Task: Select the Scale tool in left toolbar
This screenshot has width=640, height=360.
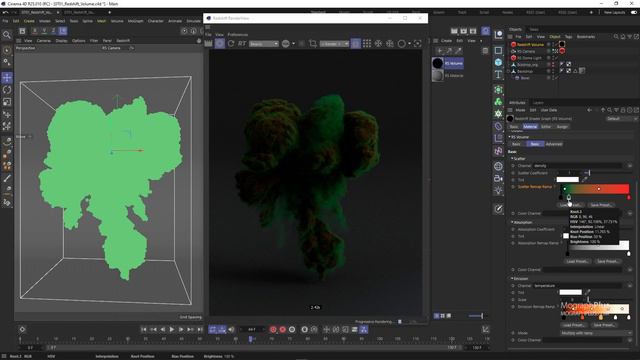Action: (x=7, y=102)
